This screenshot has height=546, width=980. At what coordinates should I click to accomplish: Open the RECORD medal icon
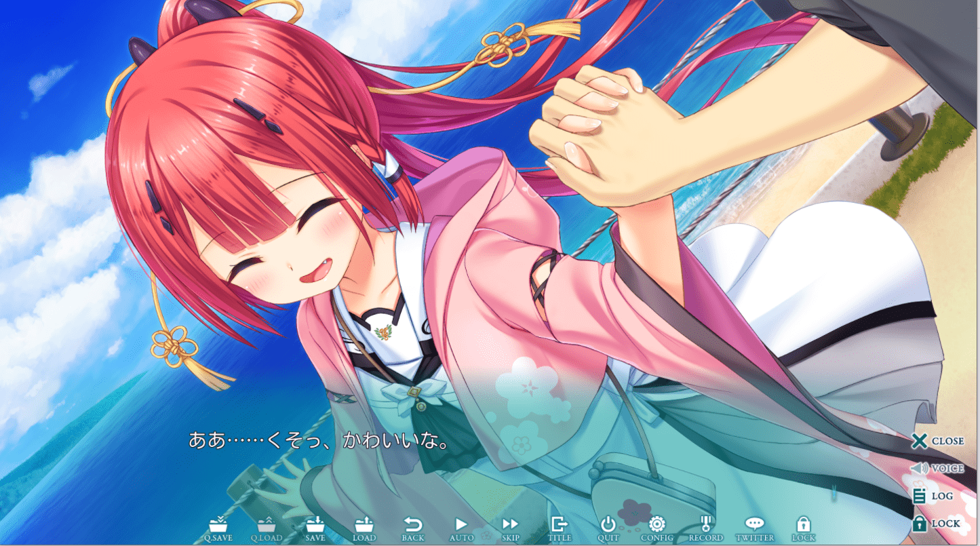(x=705, y=528)
